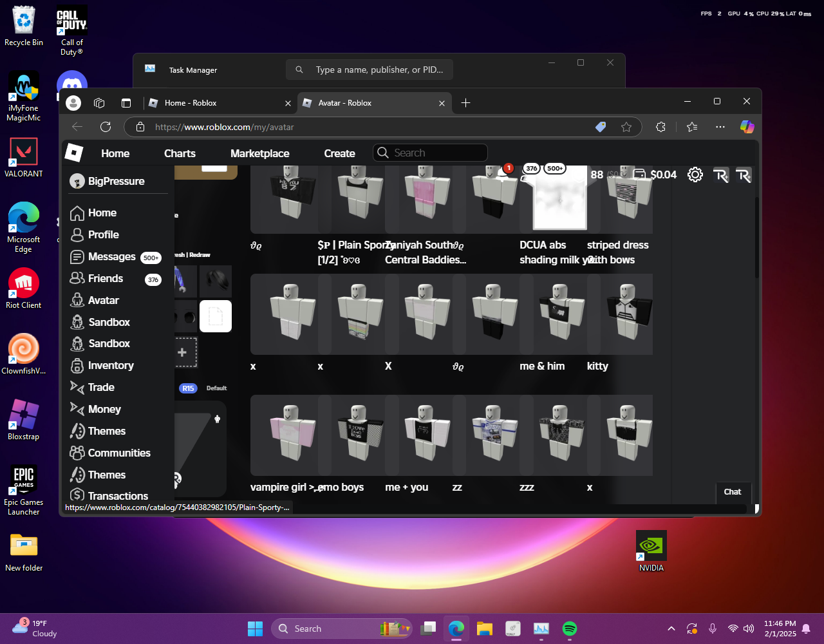Open Marketplace in the Roblox navbar

pyautogui.click(x=259, y=153)
